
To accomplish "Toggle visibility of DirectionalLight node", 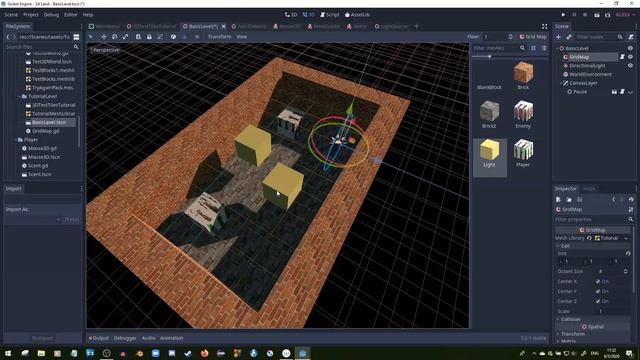I will pyautogui.click(x=631, y=65).
